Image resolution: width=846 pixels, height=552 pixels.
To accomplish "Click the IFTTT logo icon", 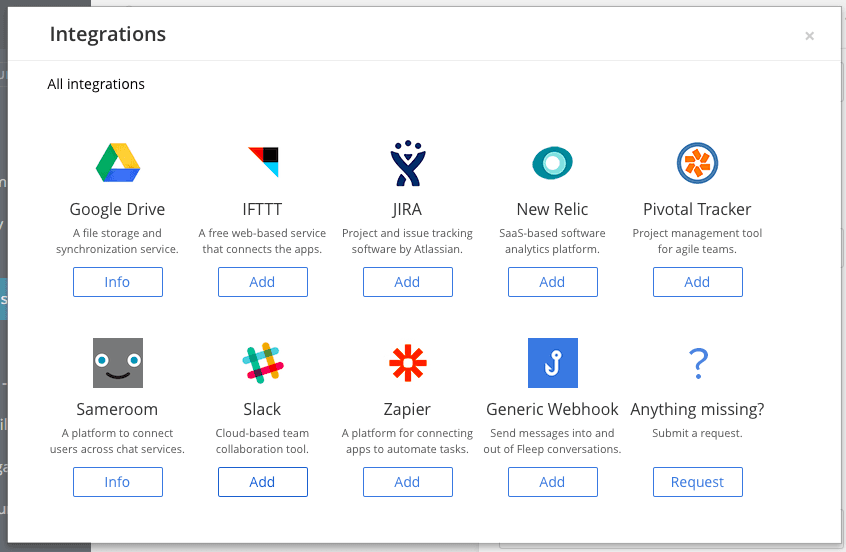I will [x=263, y=162].
